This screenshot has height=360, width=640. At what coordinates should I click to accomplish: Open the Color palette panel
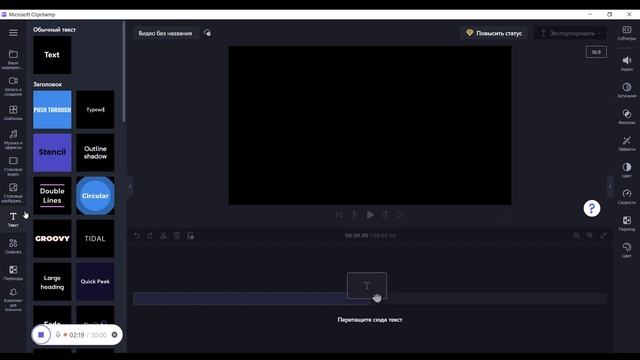(x=627, y=250)
